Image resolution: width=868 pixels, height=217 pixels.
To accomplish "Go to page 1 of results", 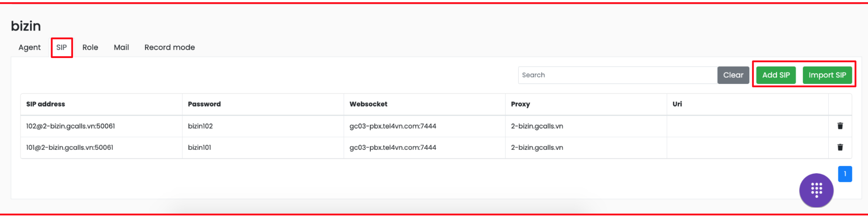I will 844,174.
